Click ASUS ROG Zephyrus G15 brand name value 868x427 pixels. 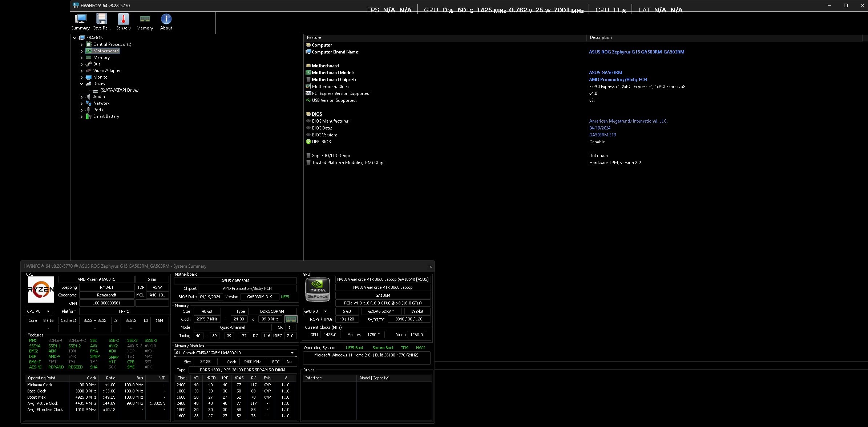(x=637, y=52)
